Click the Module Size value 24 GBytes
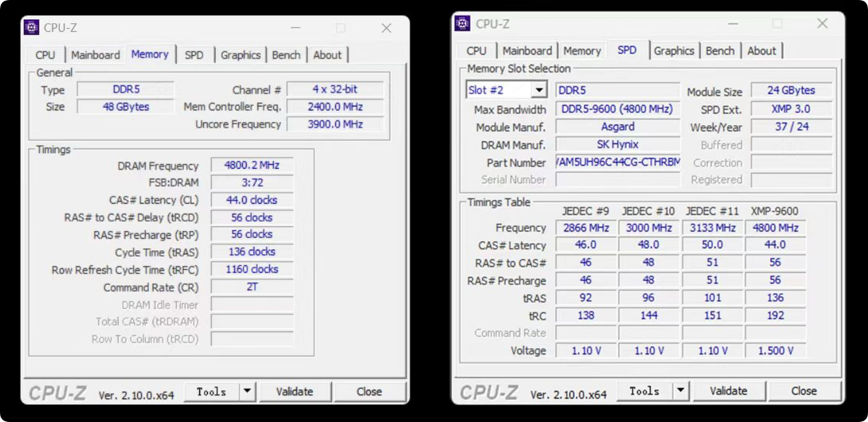Screen dimensions: 868x422 791,90
